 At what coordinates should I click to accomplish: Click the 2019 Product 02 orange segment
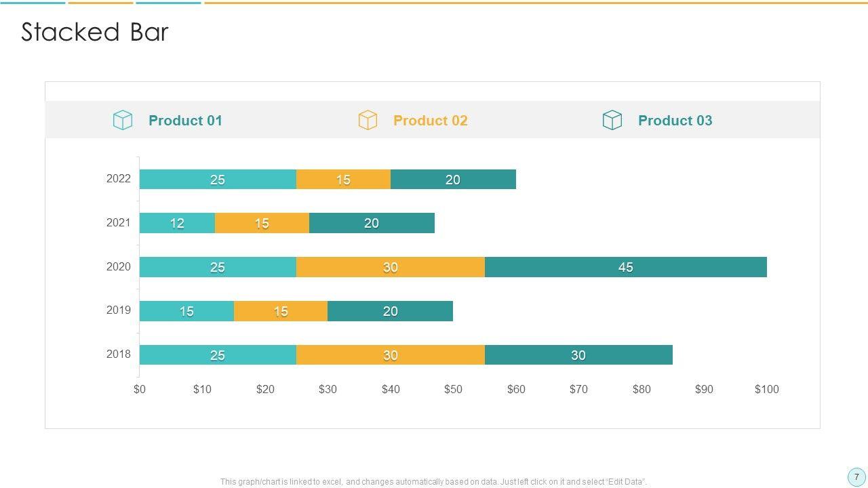click(x=280, y=311)
